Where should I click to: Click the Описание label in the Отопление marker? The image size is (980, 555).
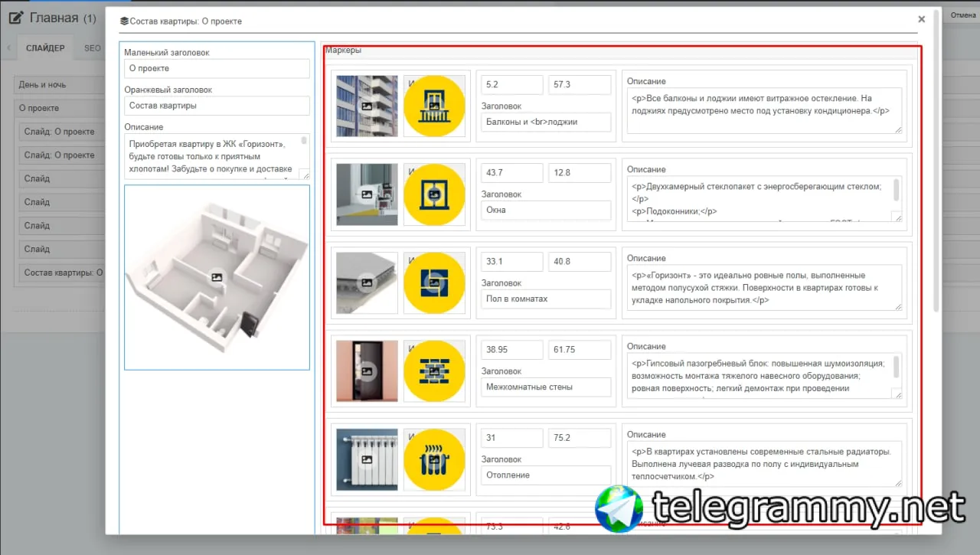pyautogui.click(x=646, y=435)
